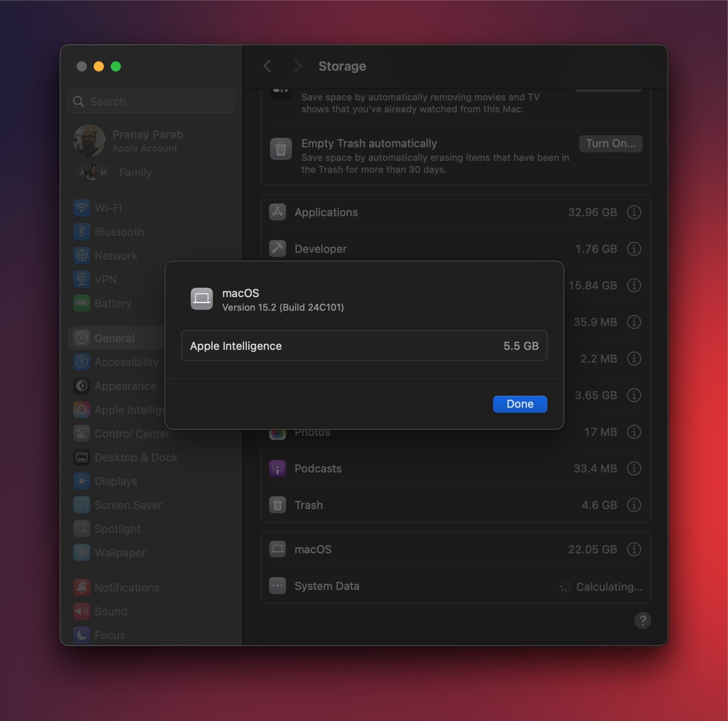
Task: Click the Focus sidebar icon
Action: (x=82, y=635)
